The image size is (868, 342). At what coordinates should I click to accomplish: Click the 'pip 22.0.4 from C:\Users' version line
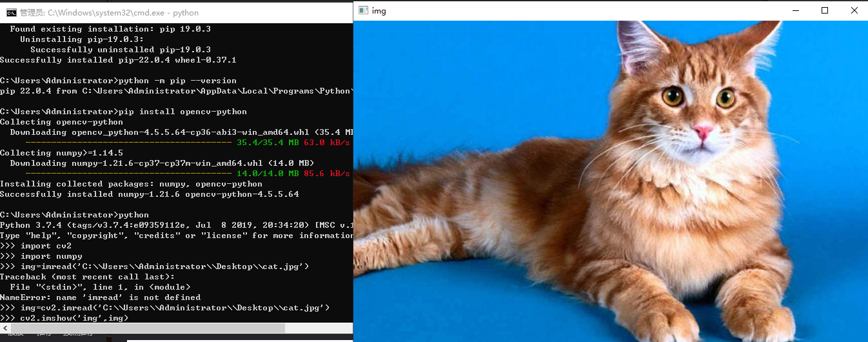coord(176,91)
